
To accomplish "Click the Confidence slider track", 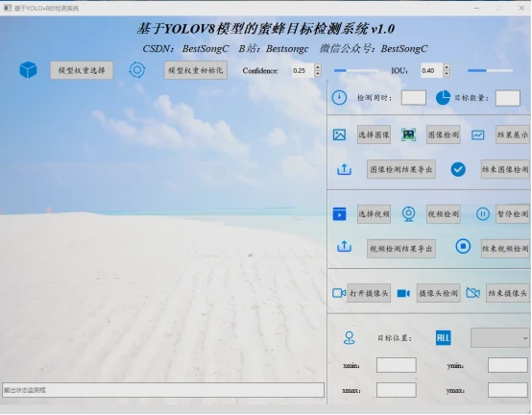I will click(x=356, y=70).
